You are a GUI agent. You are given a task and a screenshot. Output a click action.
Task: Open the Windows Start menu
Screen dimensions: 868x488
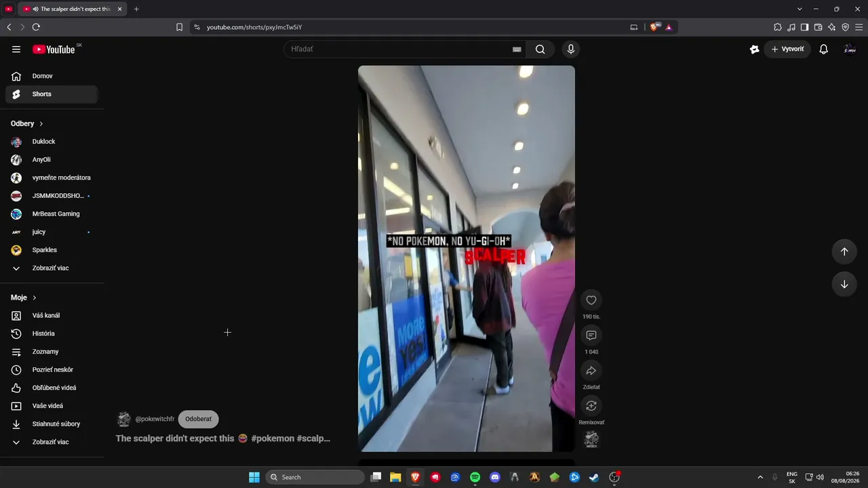254,477
